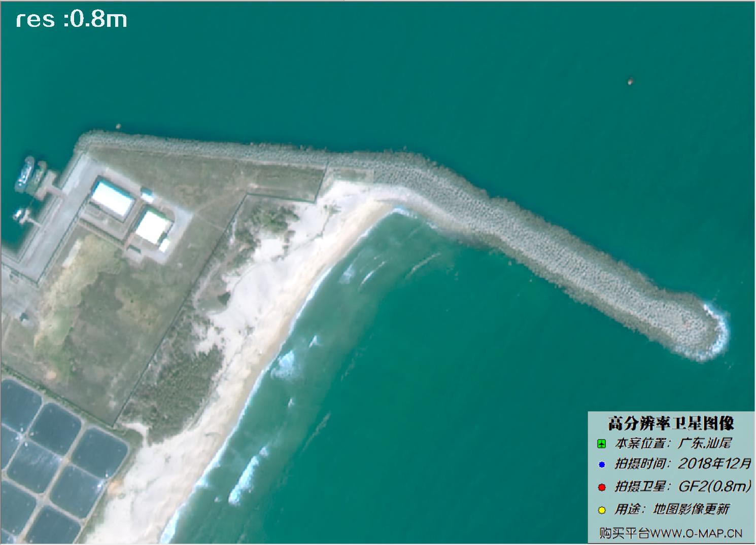Image resolution: width=756 pixels, height=545 pixels.
Task: Click the 高分辨率卫星图像 legend title
Action: coord(671,423)
